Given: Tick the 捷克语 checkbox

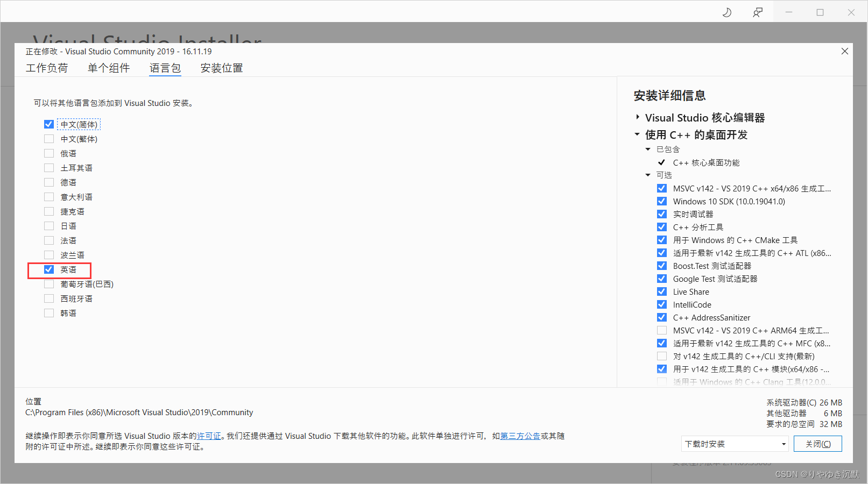Looking at the screenshot, I should click(x=49, y=211).
